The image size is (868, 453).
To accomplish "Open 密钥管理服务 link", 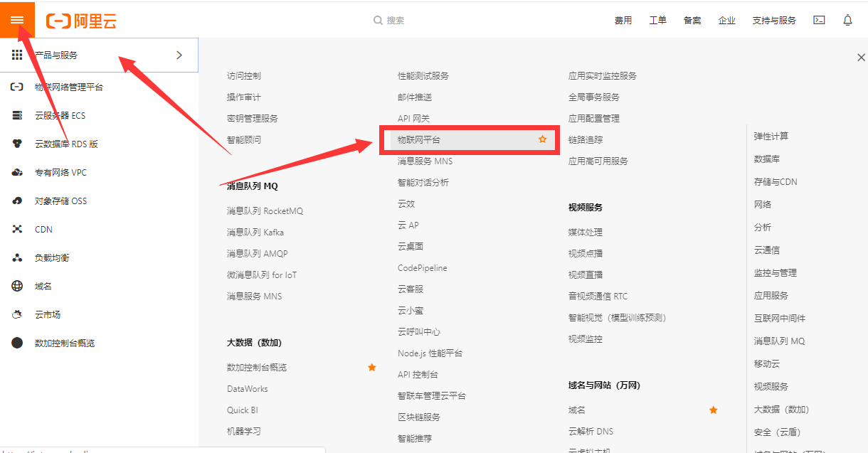I will [253, 118].
